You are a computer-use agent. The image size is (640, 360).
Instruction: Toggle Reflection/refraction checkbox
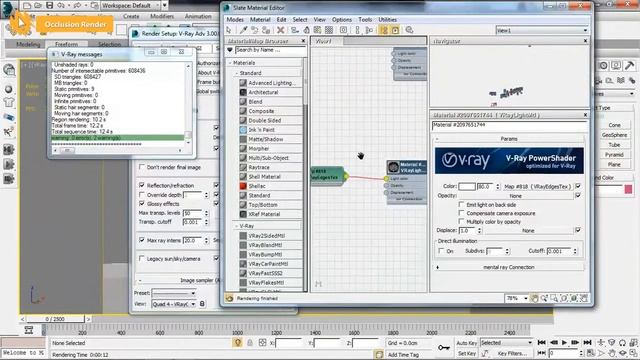click(x=142, y=185)
